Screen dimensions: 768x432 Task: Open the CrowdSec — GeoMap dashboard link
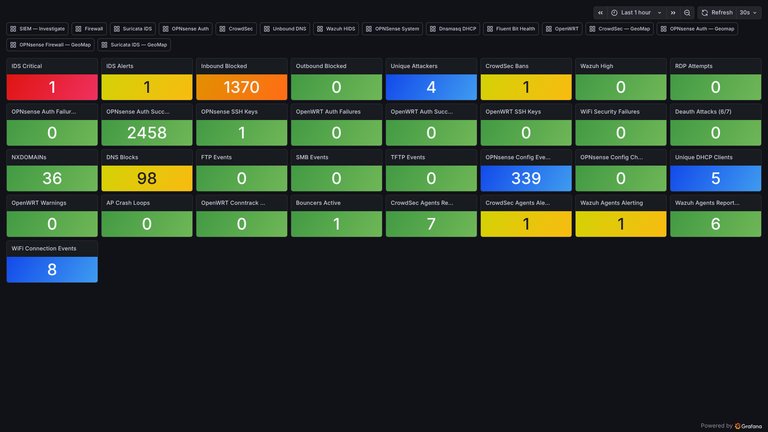click(x=620, y=29)
